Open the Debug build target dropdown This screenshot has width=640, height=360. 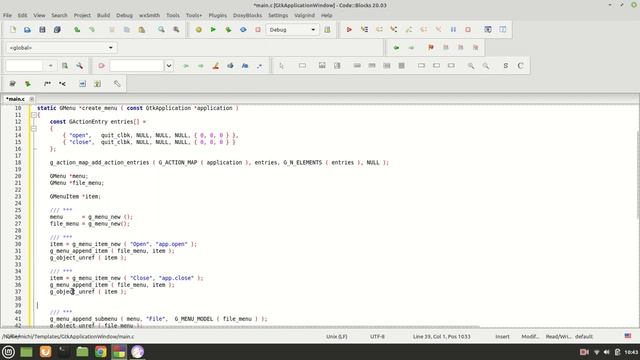[x=292, y=30]
